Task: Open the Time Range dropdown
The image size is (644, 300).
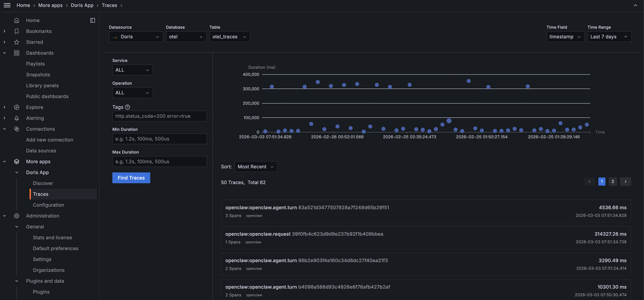Action: tap(609, 37)
